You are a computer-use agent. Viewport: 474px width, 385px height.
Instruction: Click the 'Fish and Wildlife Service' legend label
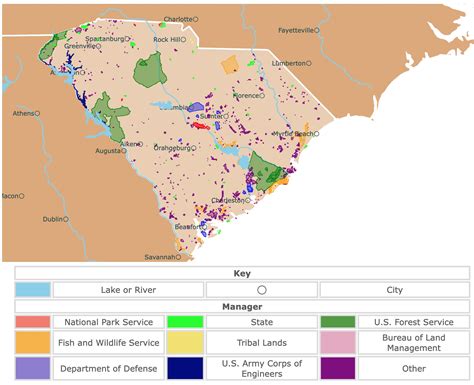109,342
